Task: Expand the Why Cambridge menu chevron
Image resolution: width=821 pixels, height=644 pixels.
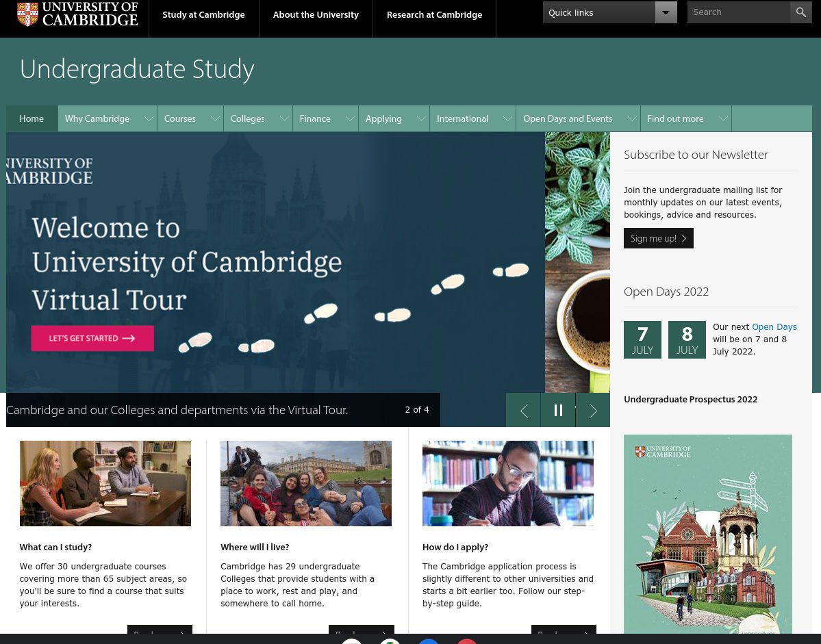Action: pyautogui.click(x=149, y=119)
